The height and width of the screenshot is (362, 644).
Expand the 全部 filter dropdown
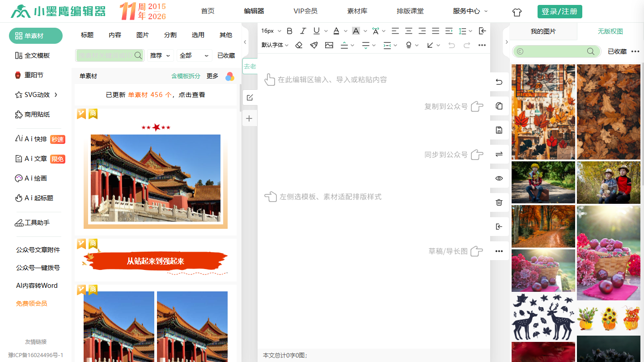[x=195, y=55]
